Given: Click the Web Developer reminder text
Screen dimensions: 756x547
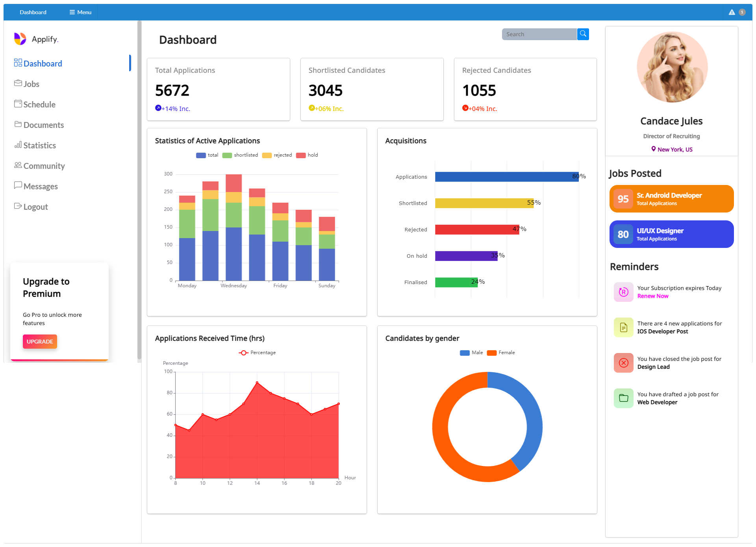Looking at the screenshot, I should 658,402.
